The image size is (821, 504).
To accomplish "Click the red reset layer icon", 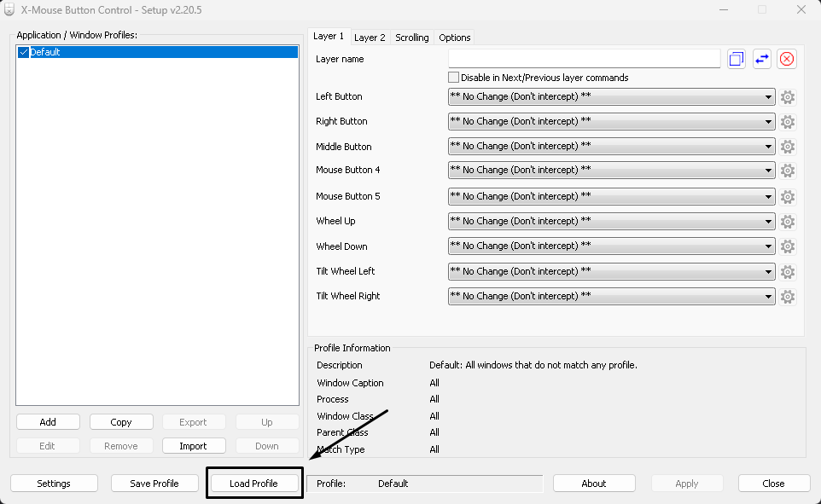I will point(787,59).
